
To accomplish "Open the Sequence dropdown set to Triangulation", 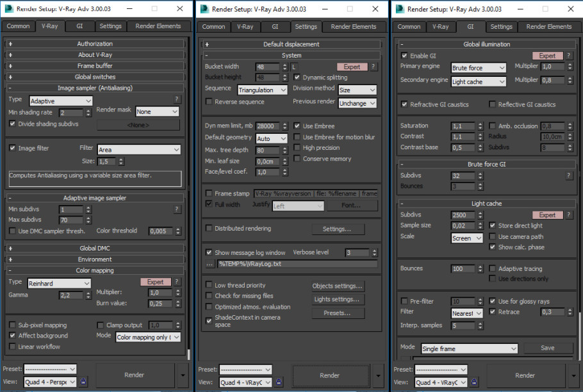I will pos(262,90).
